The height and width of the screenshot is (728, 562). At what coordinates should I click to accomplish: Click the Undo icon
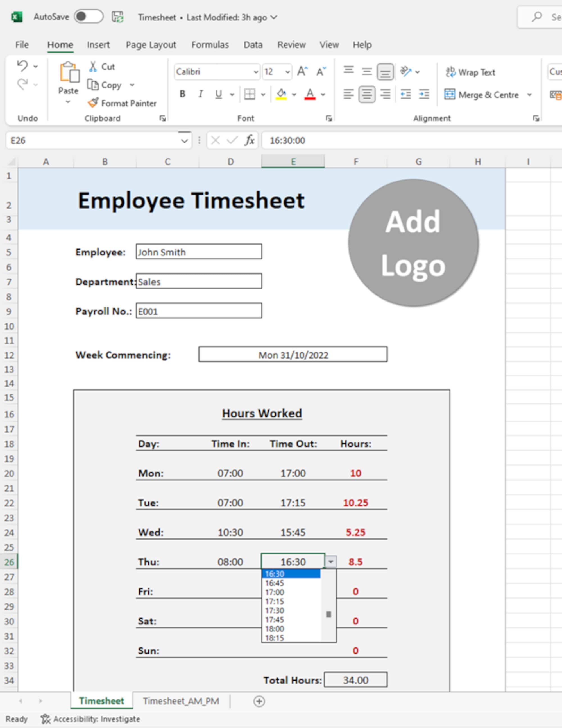tap(22, 66)
